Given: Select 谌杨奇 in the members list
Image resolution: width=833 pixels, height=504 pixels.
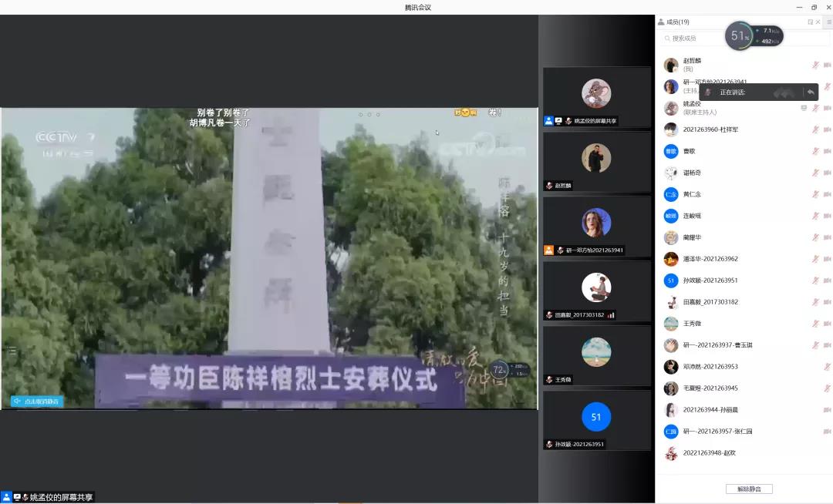Looking at the screenshot, I should pos(692,173).
